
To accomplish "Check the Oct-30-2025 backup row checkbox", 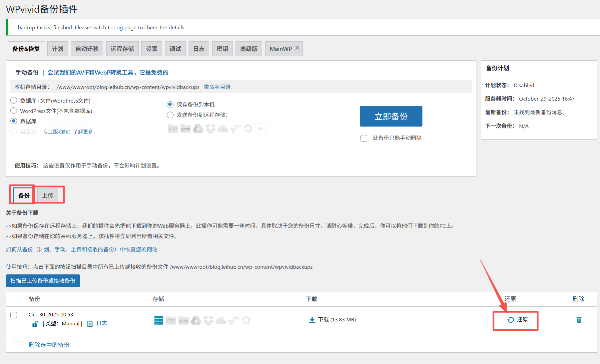I will [13, 315].
